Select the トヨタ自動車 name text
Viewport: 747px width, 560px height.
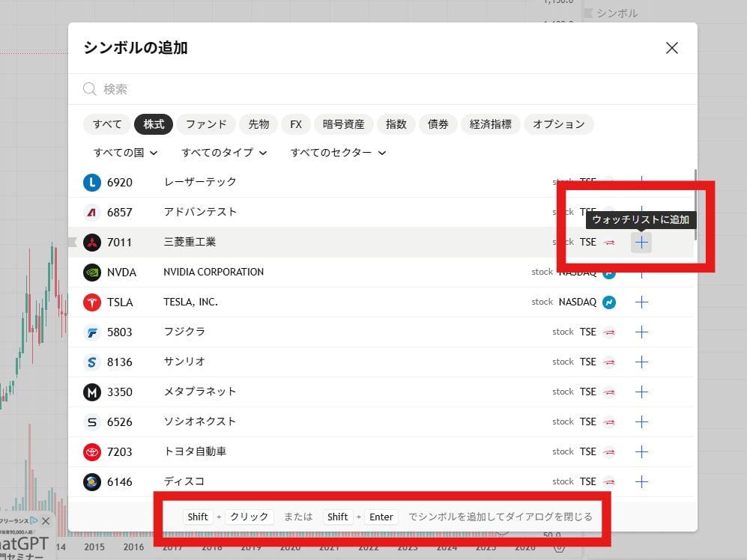195,451
